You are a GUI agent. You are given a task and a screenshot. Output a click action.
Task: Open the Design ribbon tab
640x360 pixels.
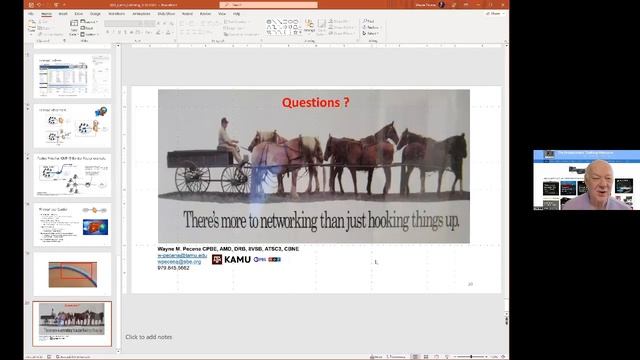pyautogui.click(x=95, y=14)
